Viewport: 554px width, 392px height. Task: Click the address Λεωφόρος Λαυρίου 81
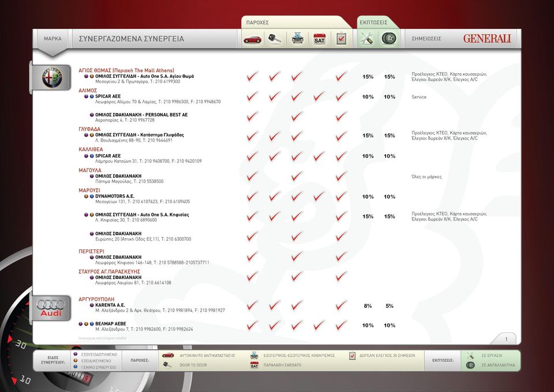point(117,283)
